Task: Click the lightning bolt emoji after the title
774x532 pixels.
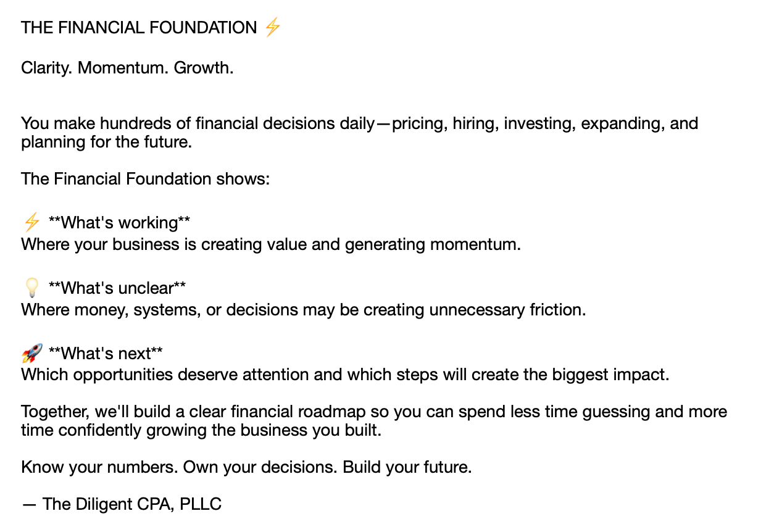Action: click(272, 28)
